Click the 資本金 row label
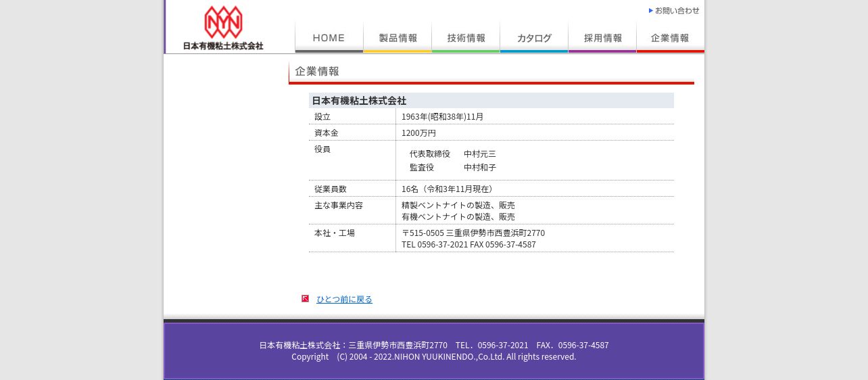This screenshot has width=868, height=380. [327, 133]
